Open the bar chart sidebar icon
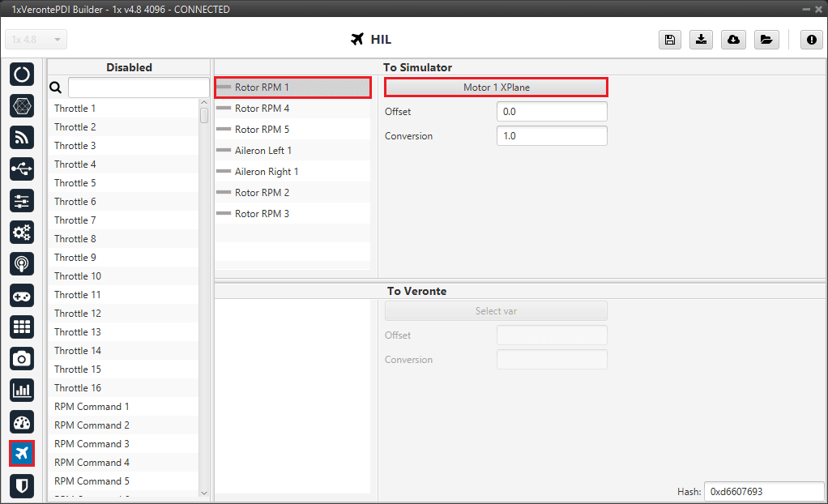 [22, 390]
